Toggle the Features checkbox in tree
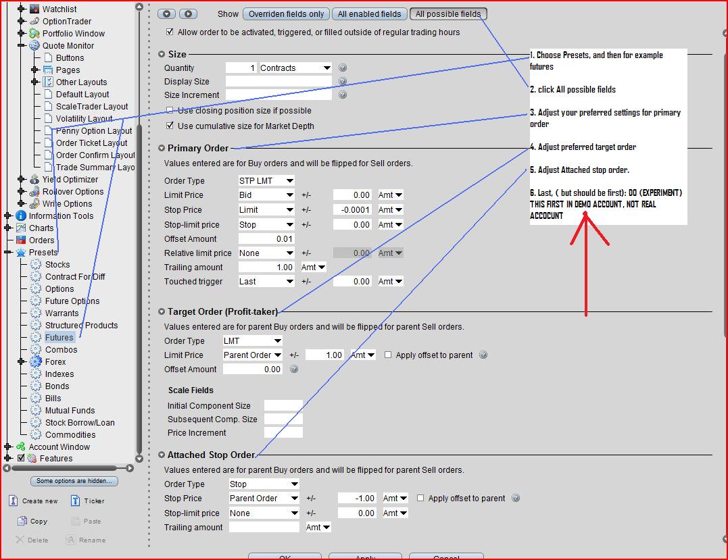Viewport: 728px width, 560px height. click(x=21, y=458)
